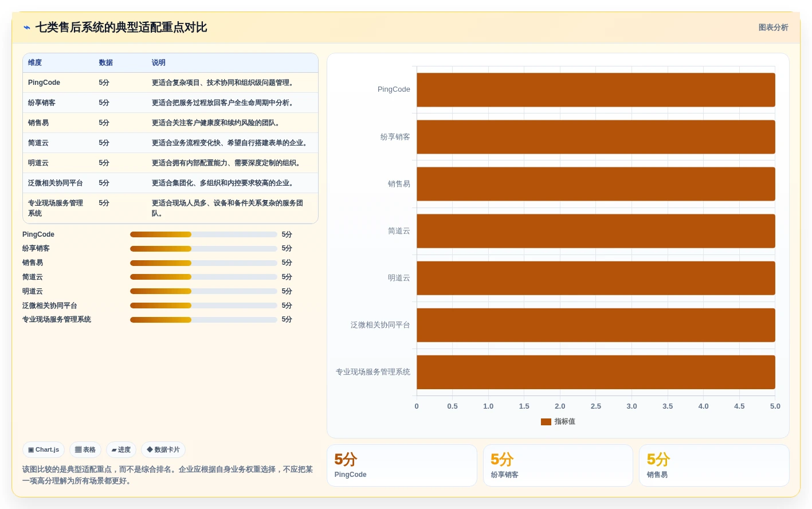The image size is (812, 509).
Task: Click the PingCode bar in the chart
Action: (x=596, y=90)
